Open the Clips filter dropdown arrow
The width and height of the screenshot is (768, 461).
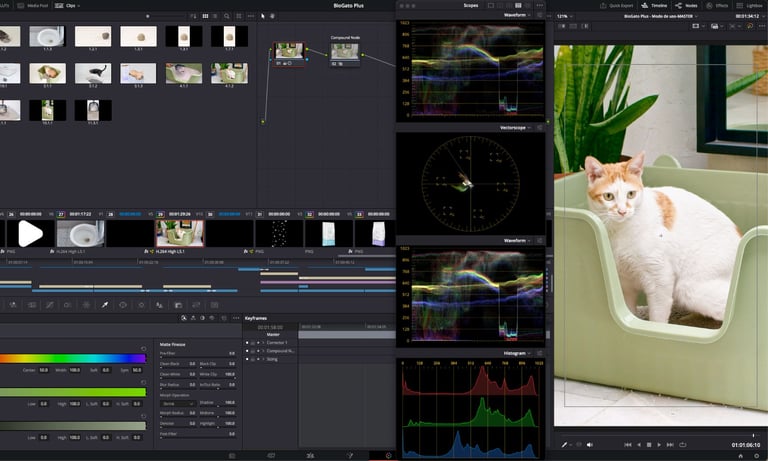[x=78, y=6]
